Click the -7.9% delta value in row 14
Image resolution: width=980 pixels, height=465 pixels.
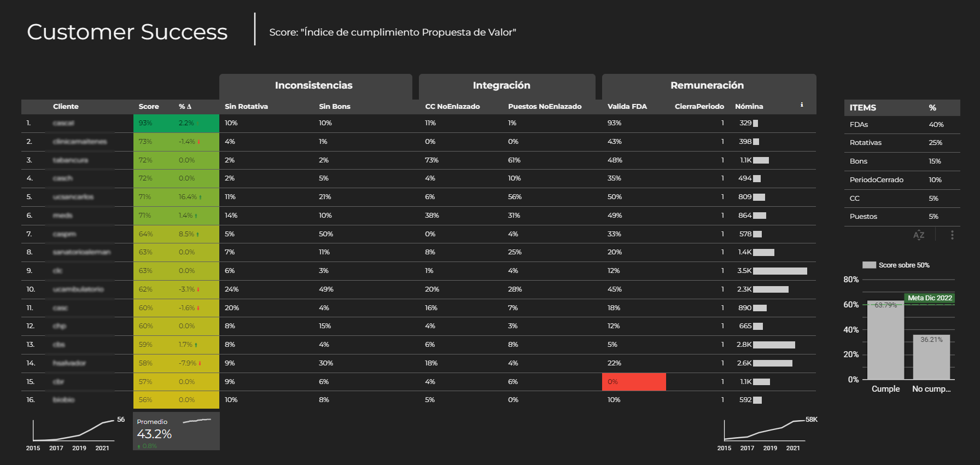click(x=187, y=363)
